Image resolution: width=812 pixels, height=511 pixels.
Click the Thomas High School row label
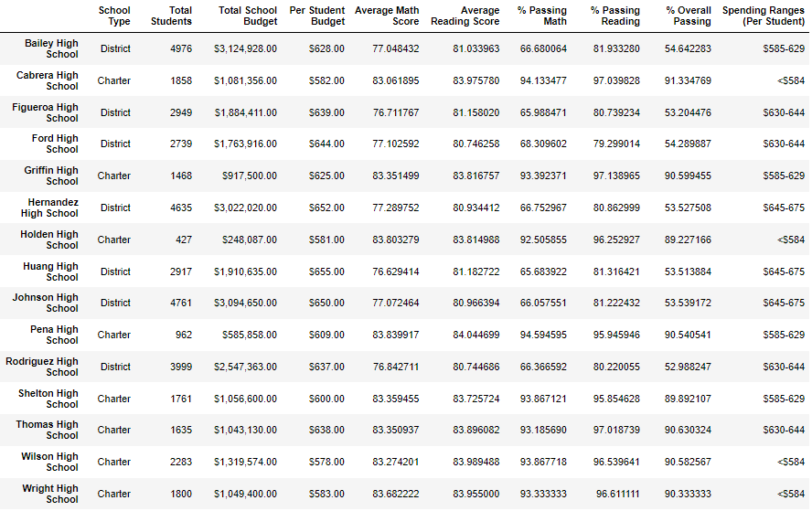tap(47, 430)
